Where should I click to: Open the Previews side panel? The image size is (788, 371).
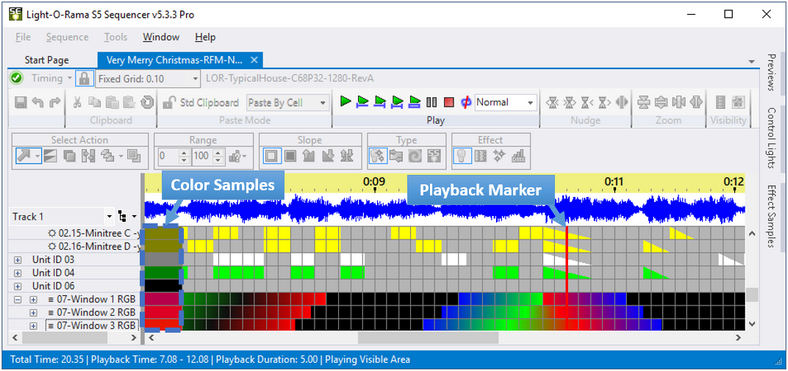click(771, 72)
